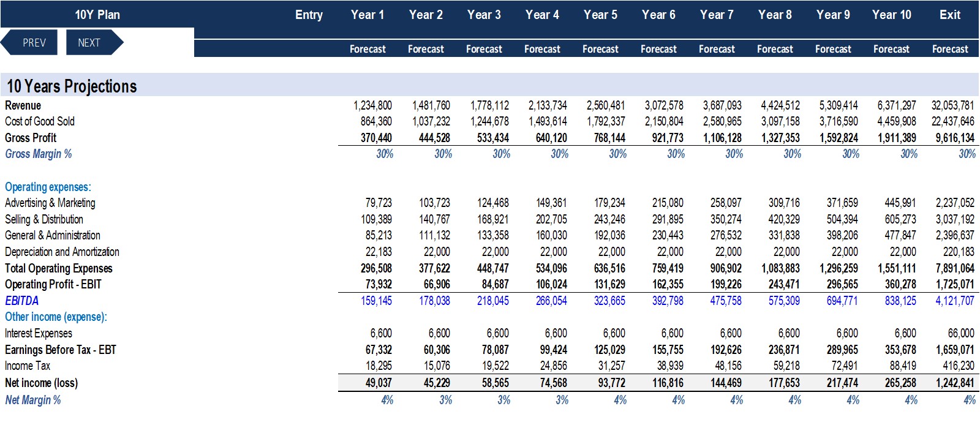Click the Forecast label under Year 3
Viewport: 980px width, 425px height.
484,49
